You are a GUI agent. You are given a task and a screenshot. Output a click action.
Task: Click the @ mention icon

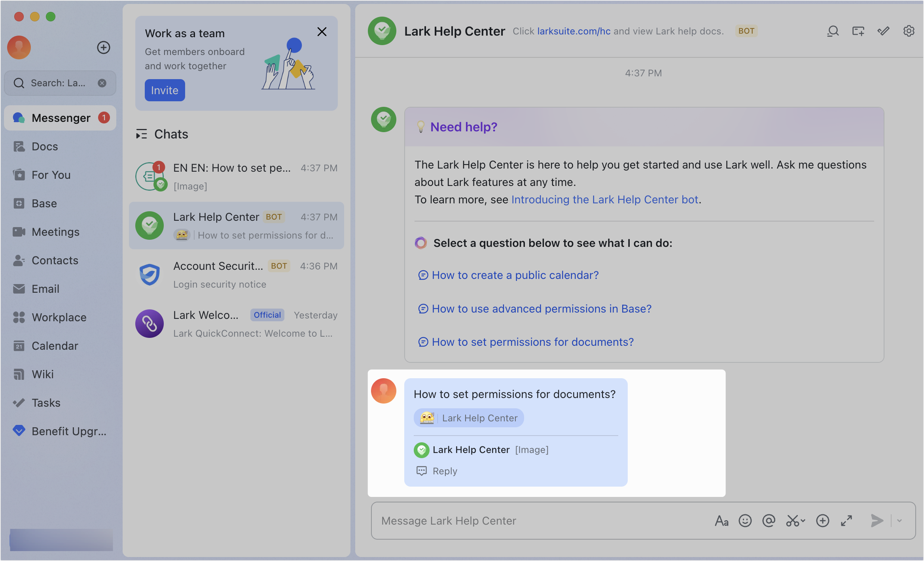click(x=769, y=521)
